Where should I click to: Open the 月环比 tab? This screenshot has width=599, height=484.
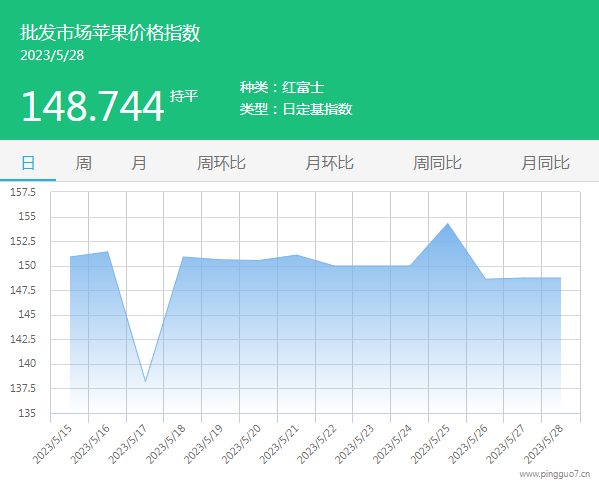click(x=329, y=163)
